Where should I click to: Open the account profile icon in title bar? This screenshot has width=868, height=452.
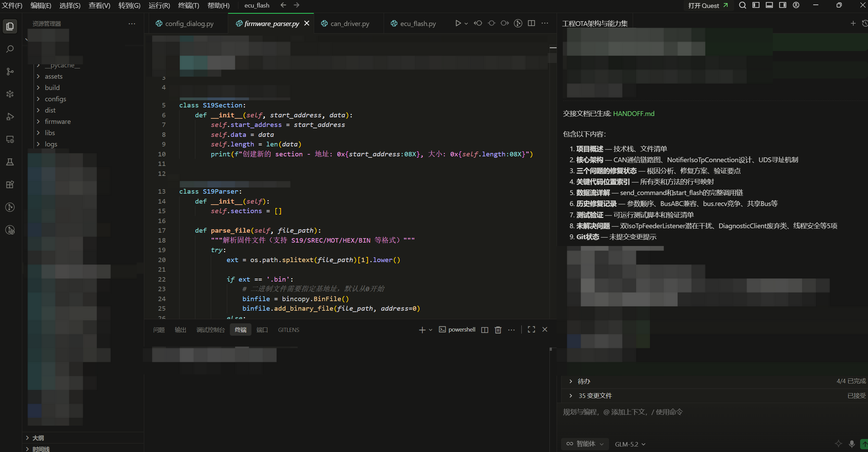click(x=796, y=5)
